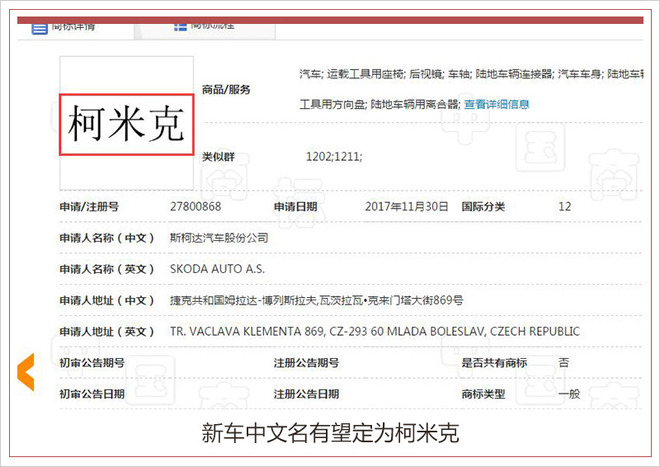Click the 商标详情 tab list icon
660x467 pixels.
pyautogui.click(x=40, y=29)
